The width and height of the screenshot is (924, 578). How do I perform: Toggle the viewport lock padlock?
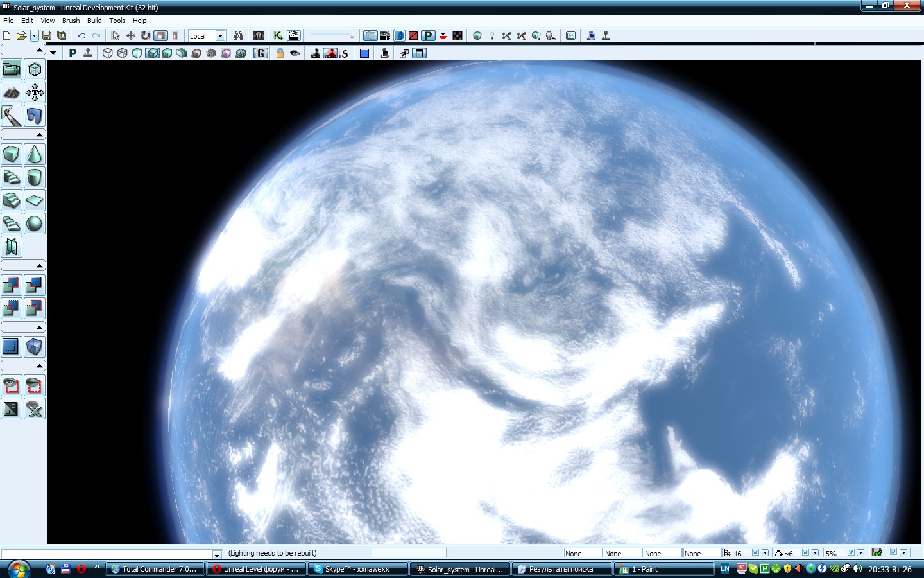click(x=280, y=53)
